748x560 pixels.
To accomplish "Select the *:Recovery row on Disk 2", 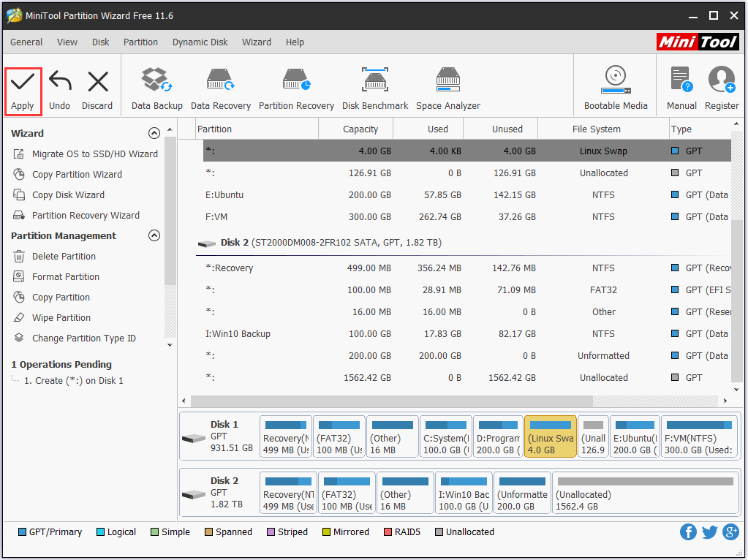I will click(x=467, y=268).
